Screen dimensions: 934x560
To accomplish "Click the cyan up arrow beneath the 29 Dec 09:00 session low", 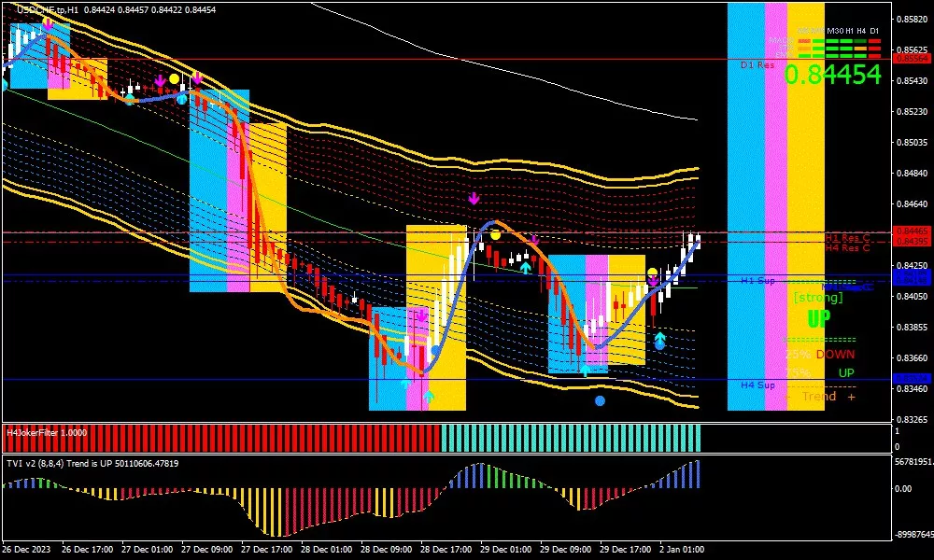I will tap(586, 371).
